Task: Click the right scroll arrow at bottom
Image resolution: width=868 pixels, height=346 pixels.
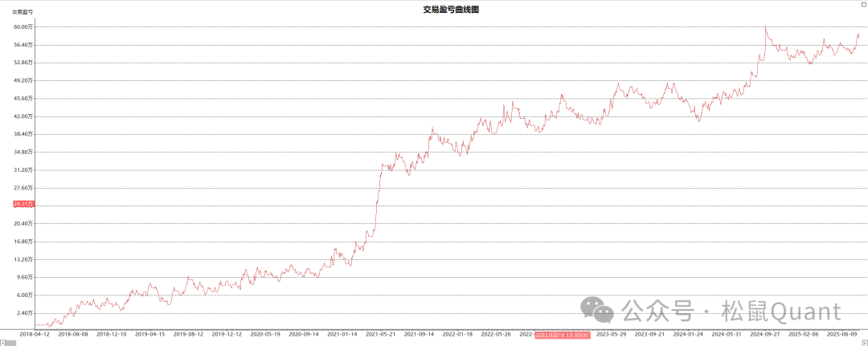Action: coord(864,342)
